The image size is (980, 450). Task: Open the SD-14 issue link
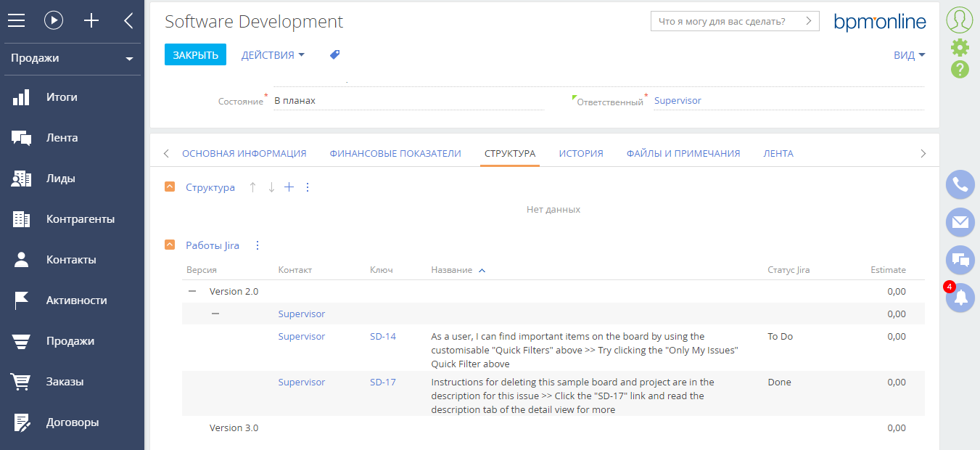[x=383, y=336]
